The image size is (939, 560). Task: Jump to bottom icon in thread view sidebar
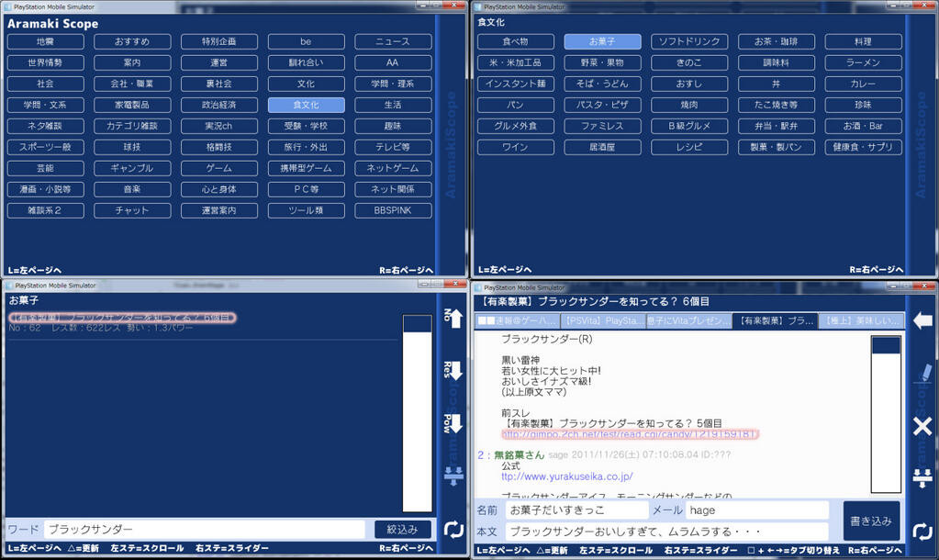(x=922, y=478)
